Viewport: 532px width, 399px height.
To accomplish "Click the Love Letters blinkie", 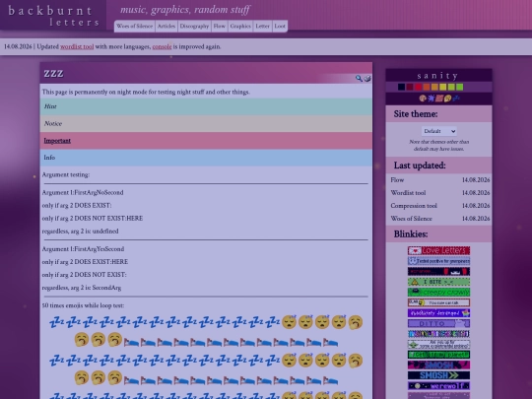I will (438, 251).
